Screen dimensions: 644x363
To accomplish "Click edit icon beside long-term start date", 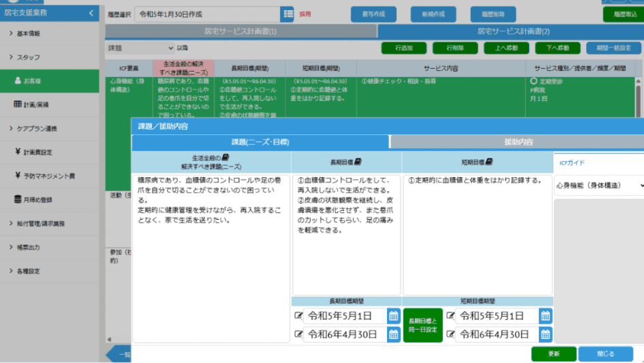I will point(298,316).
